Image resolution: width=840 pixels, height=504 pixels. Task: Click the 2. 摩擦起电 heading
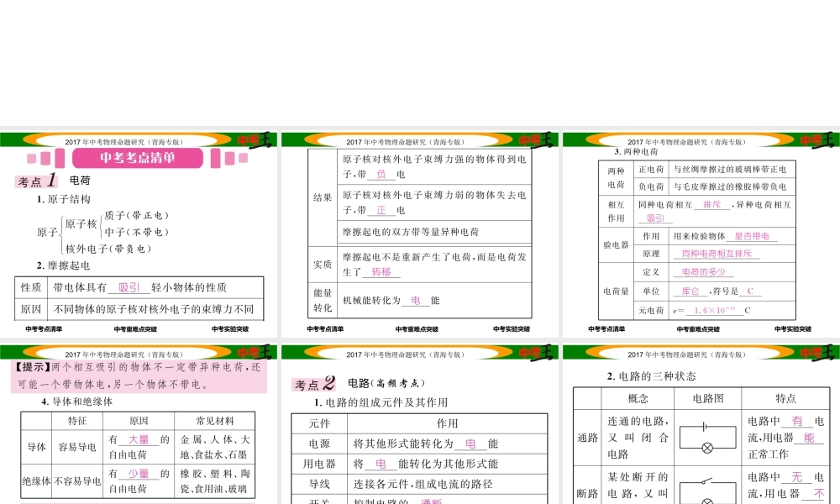tap(63, 265)
